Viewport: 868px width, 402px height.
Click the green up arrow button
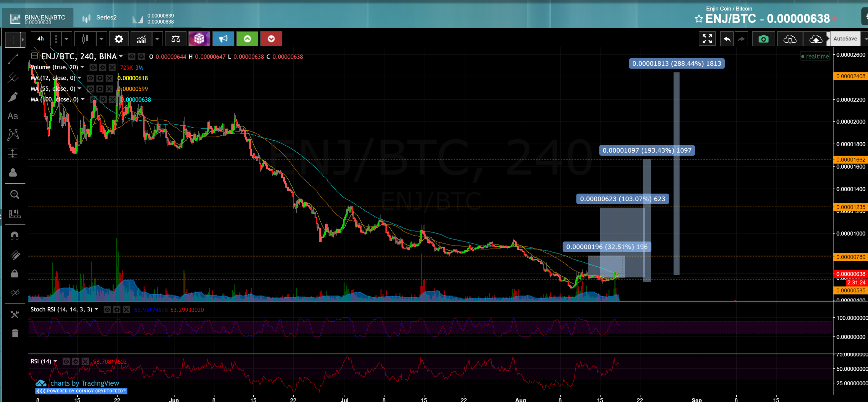pos(247,39)
